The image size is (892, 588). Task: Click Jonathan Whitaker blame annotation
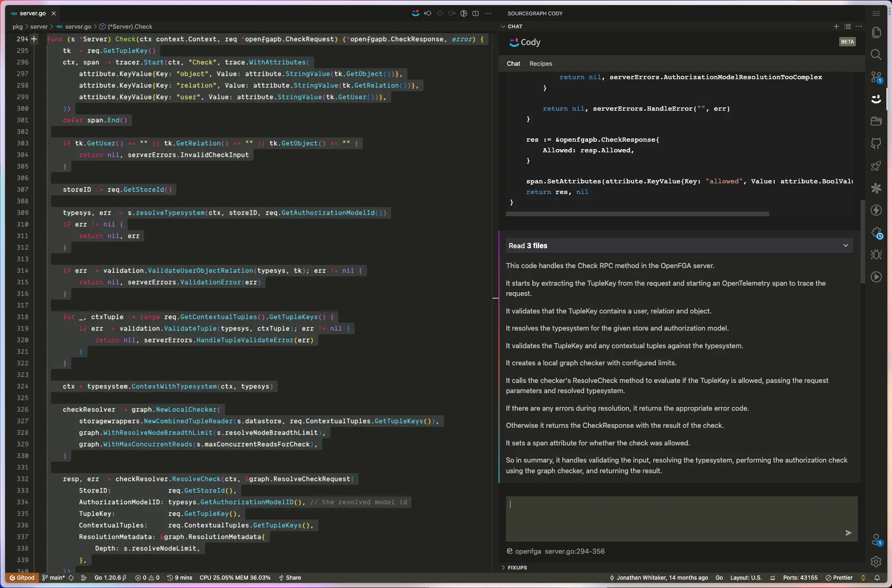tap(659, 578)
